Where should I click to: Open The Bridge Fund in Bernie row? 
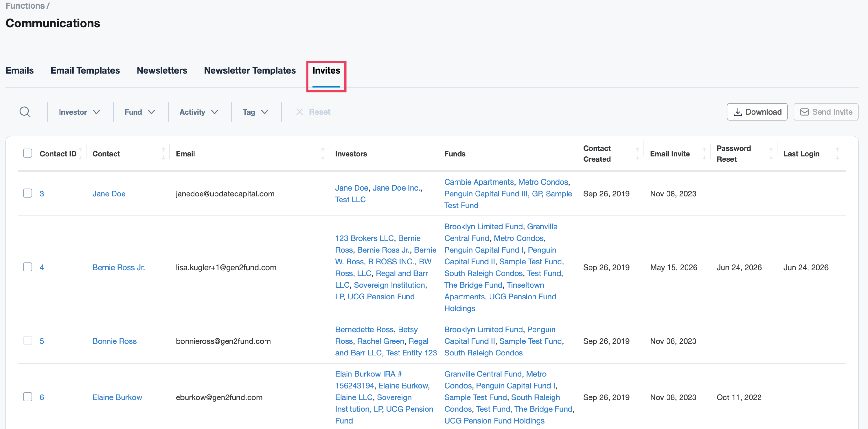point(473,285)
